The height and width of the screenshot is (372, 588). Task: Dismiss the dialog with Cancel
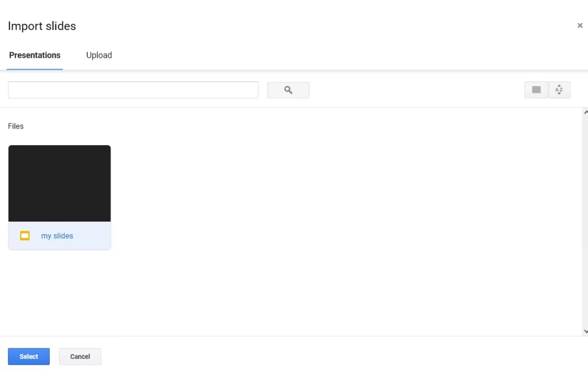coord(80,356)
